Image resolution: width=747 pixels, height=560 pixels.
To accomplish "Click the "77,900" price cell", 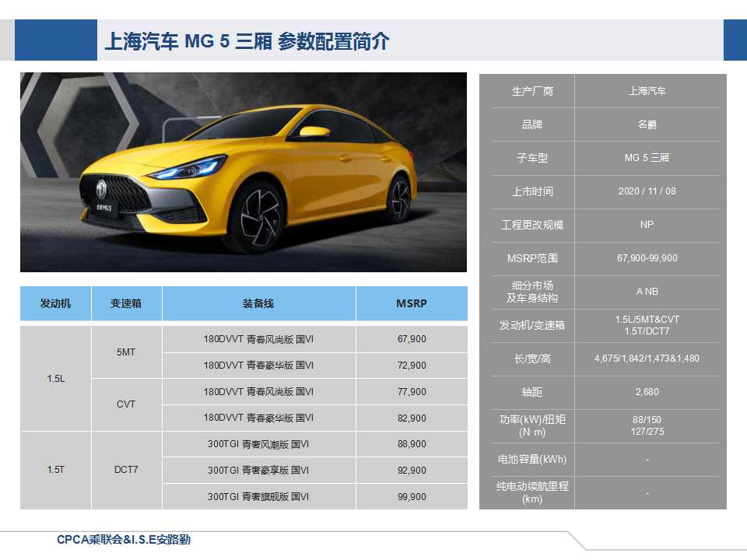I will 412,392.
